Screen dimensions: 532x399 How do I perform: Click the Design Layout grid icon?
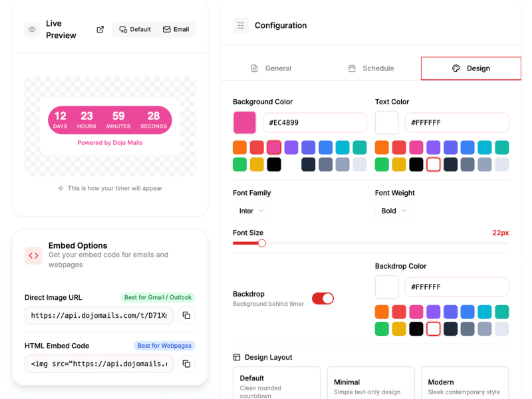point(237,357)
